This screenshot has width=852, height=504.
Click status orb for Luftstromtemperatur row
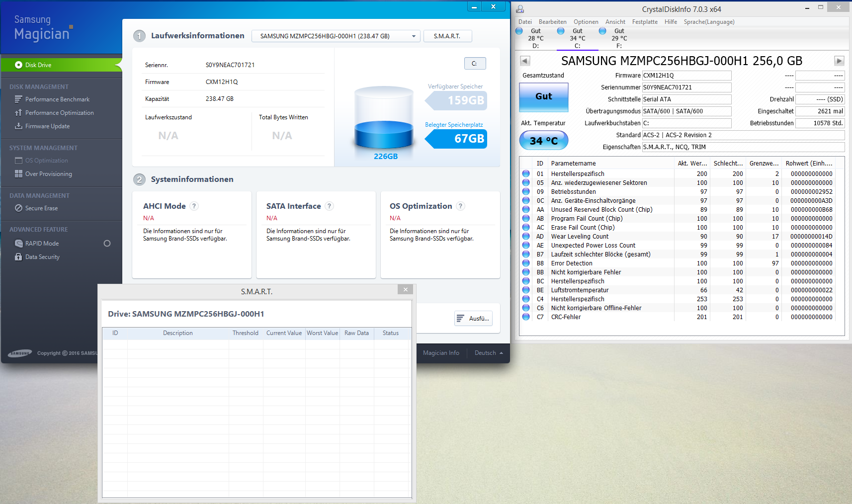pos(526,290)
